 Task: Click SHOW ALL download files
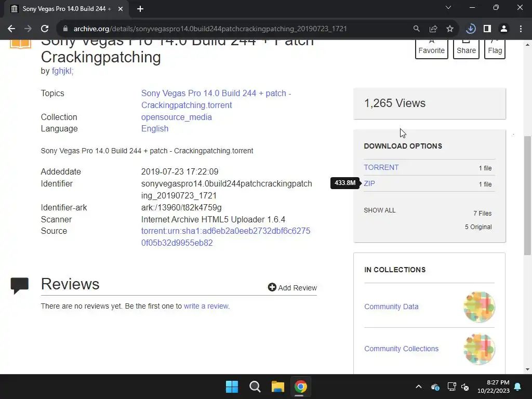[380, 210]
